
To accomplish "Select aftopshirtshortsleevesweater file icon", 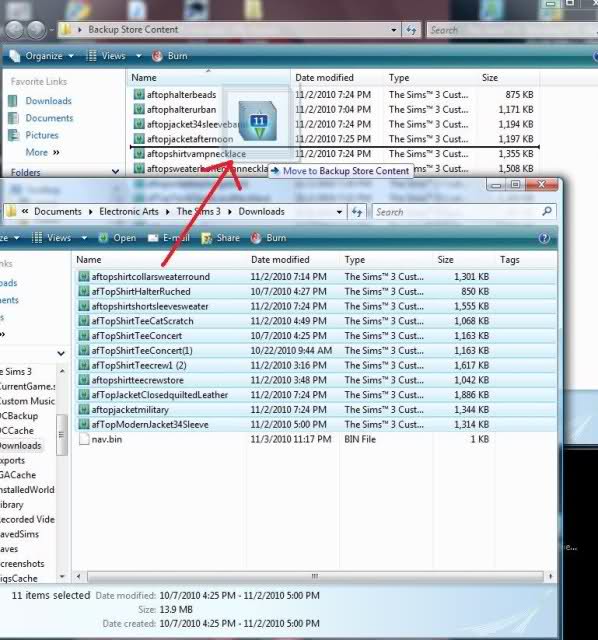I will (x=84, y=306).
